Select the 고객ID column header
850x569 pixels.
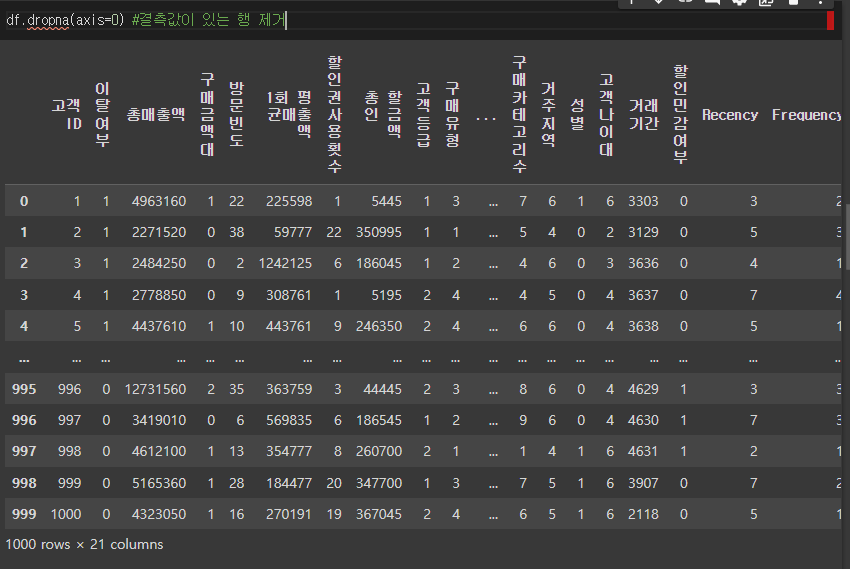(x=67, y=114)
